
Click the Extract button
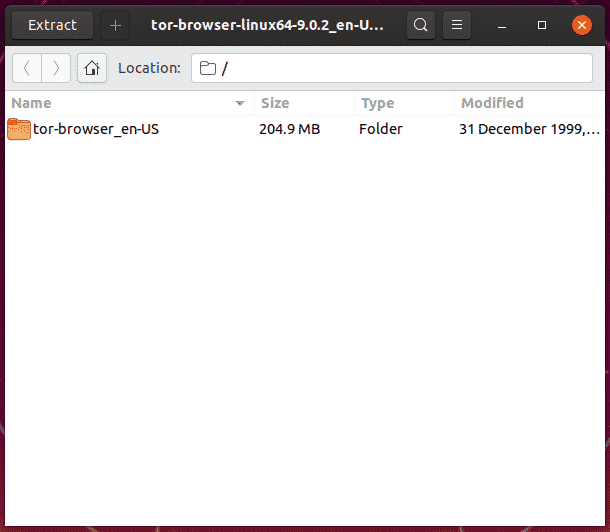[53, 25]
